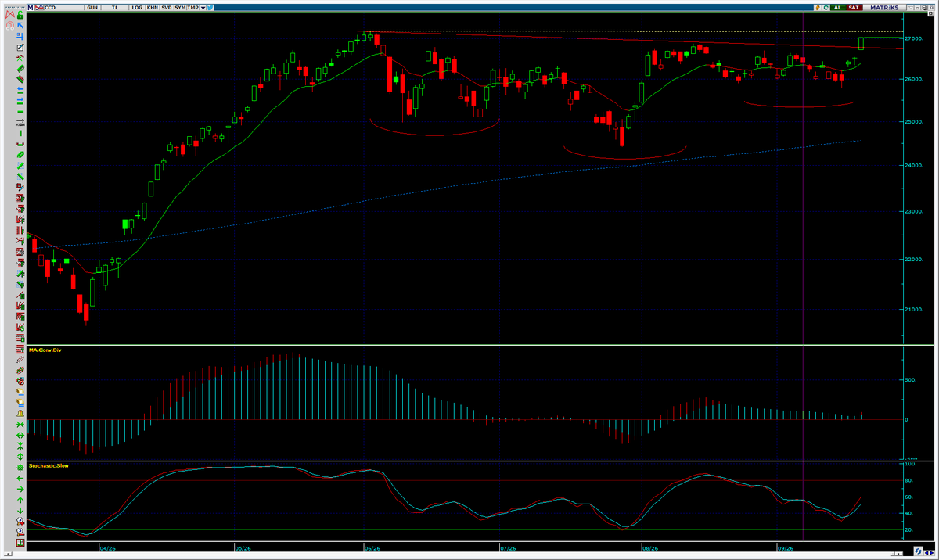The height and width of the screenshot is (560, 939).
Task: Click the green right arrow icon
Action: (x=20, y=489)
